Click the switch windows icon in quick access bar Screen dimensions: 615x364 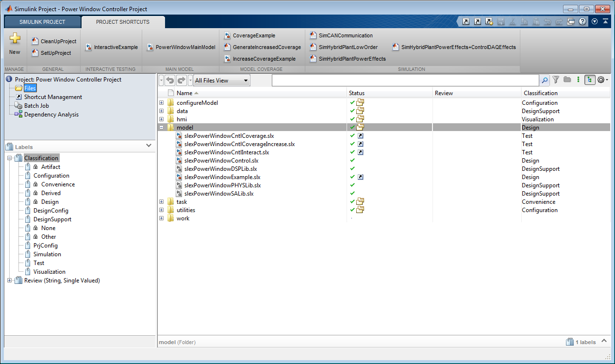coord(571,22)
